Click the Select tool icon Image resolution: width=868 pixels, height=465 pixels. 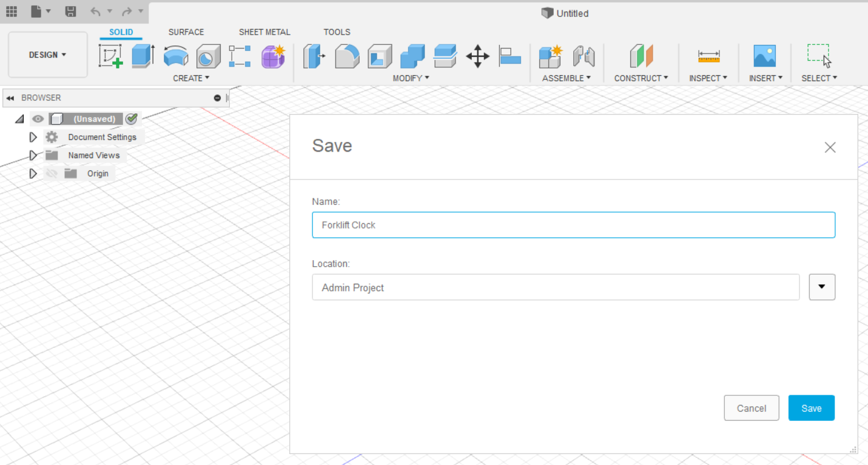pos(819,56)
